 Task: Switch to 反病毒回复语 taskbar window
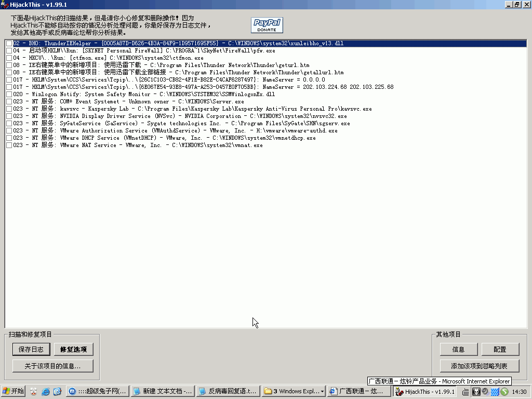tap(229, 391)
